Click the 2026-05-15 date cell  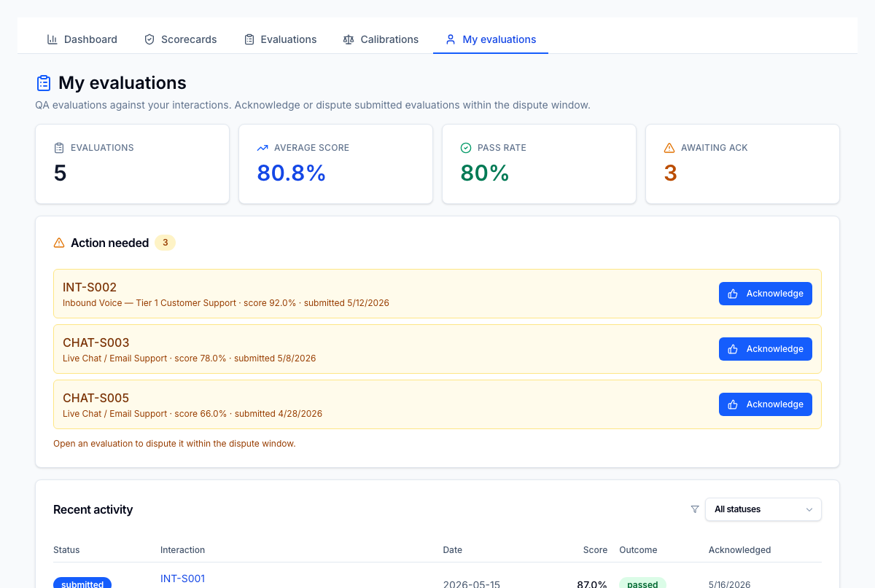pyautogui.click(x=472, y=584)
